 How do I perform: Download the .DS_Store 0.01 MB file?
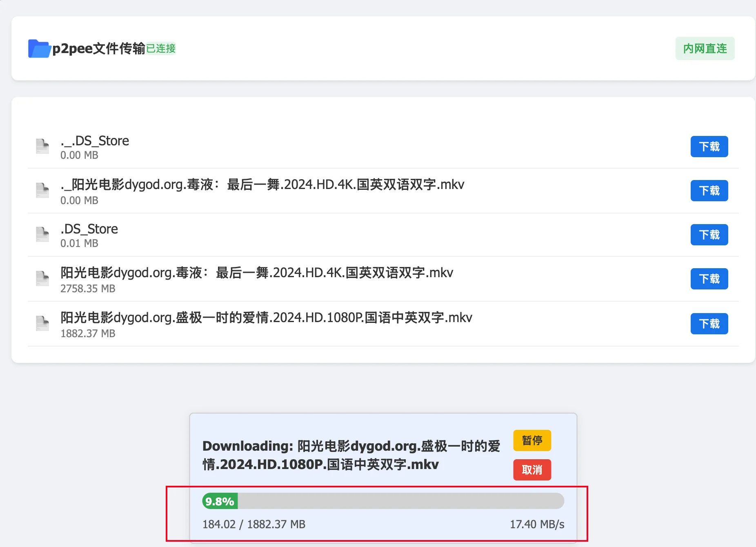(709, 235)
